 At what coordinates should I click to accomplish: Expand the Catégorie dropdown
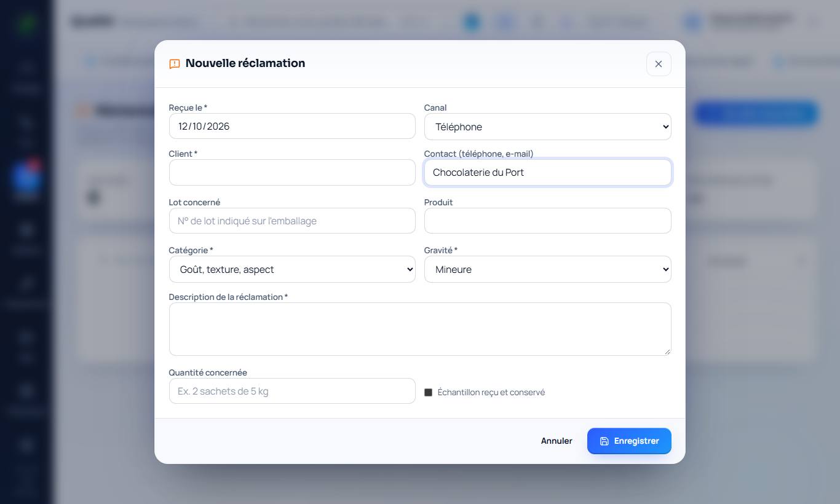coord(292,269)
